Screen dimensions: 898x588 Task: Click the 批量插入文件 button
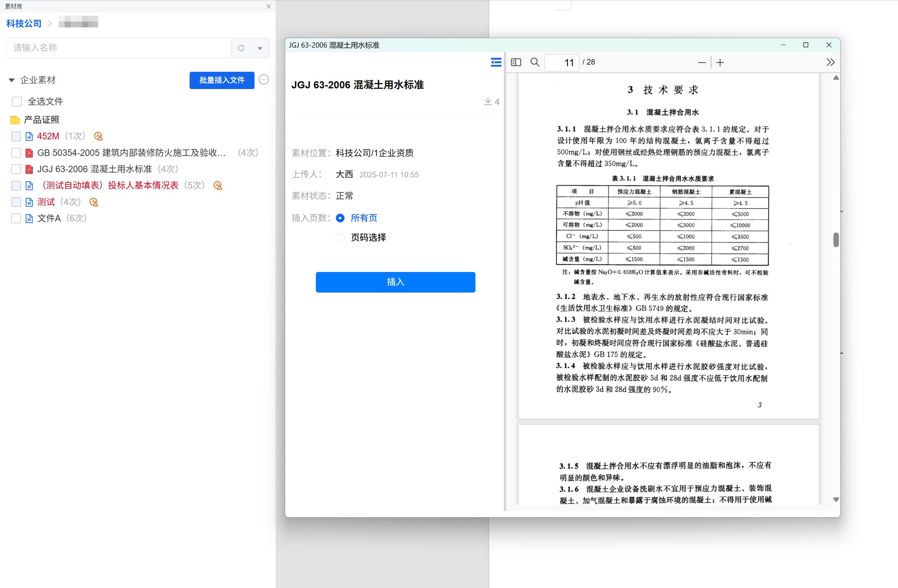[222, 80]
